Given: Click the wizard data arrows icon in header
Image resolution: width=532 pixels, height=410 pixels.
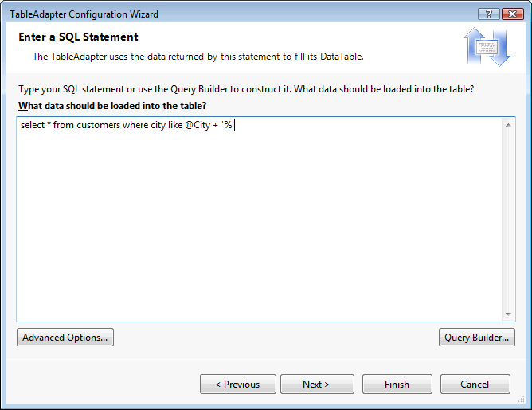Looking at the screenshot, I should tap(487, 48).
